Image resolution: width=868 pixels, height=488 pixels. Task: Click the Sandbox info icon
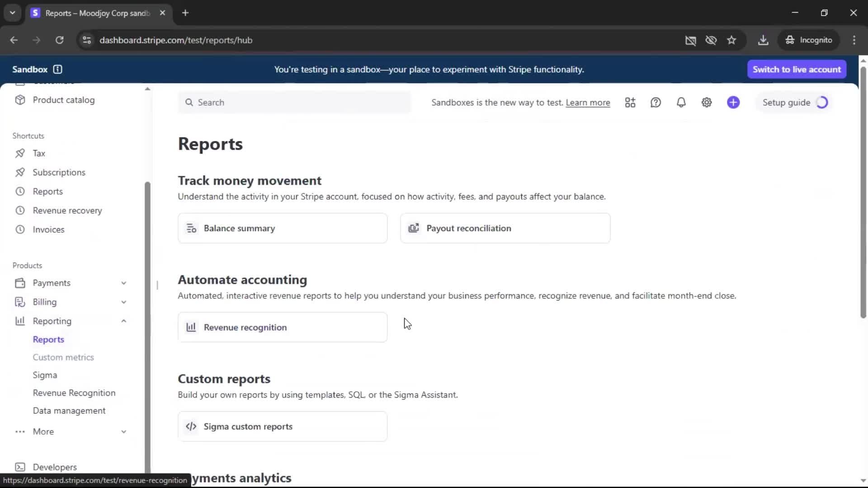(57, 69)
